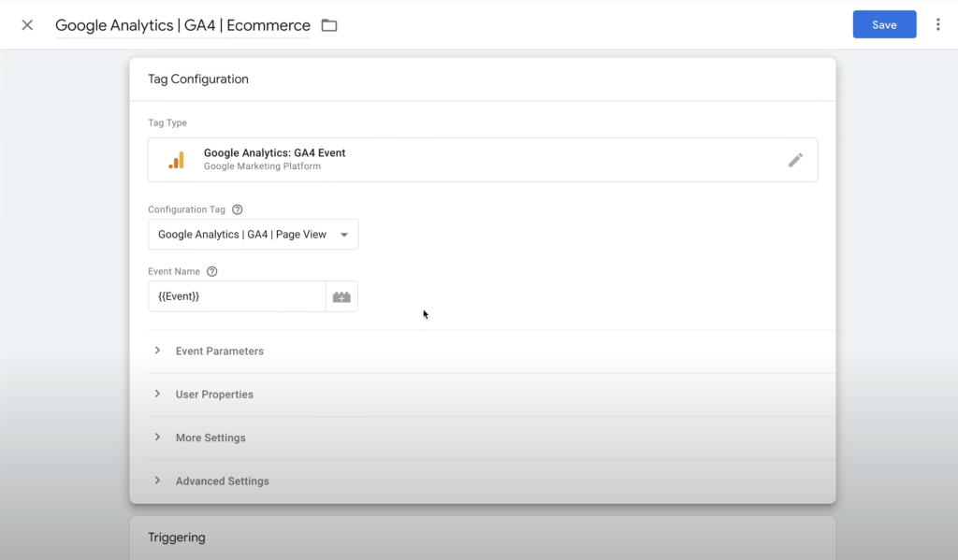Click the tag name title field

[182, 25]
